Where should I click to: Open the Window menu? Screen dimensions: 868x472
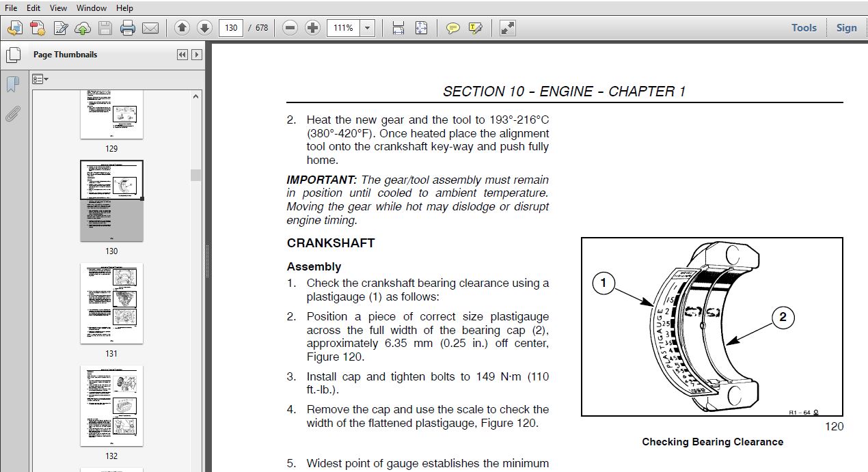(x=92, y=8)
